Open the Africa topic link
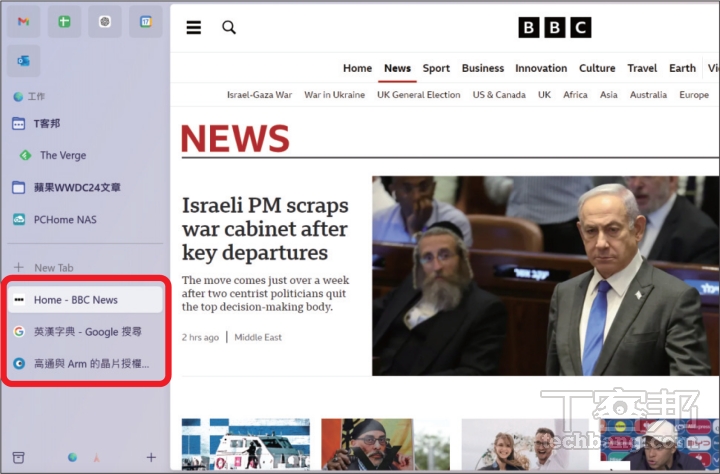Screen dimensions: 720x474 click(575, 95)
